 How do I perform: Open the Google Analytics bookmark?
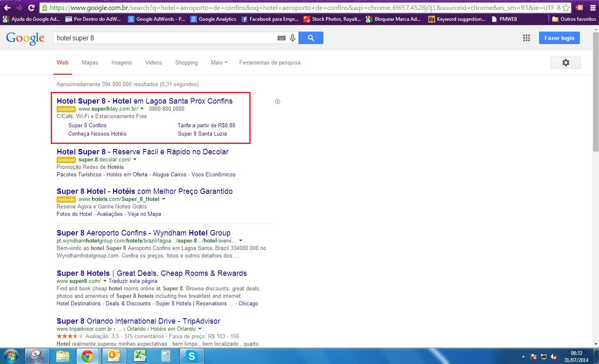[x=213, y=19]
